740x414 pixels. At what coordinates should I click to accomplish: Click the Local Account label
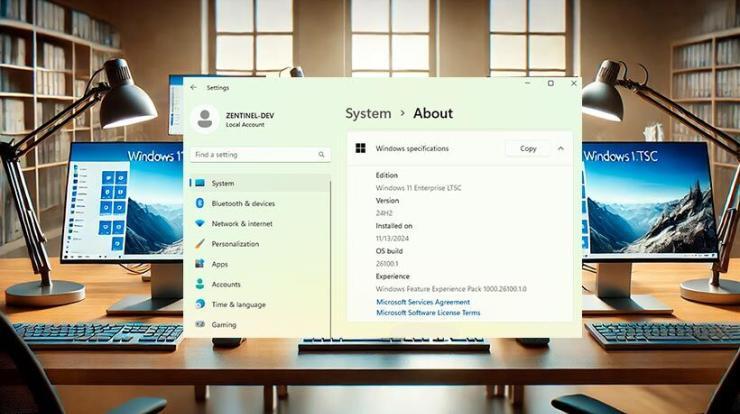245,125
